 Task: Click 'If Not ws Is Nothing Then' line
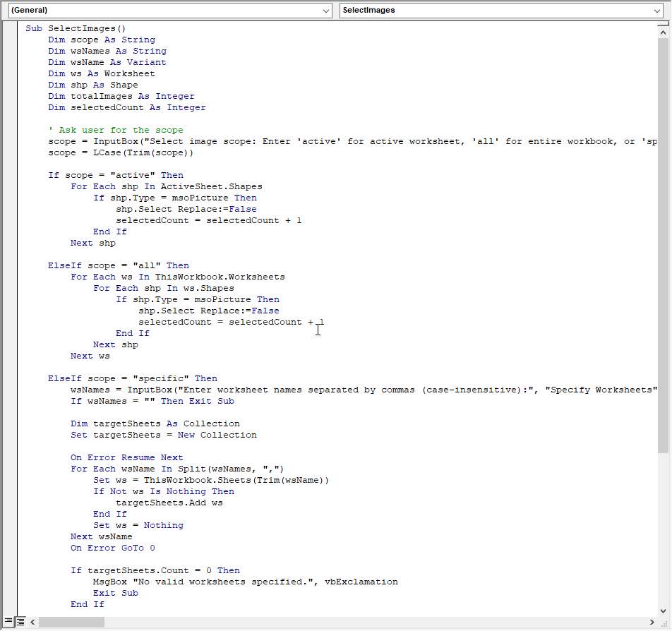164,492
